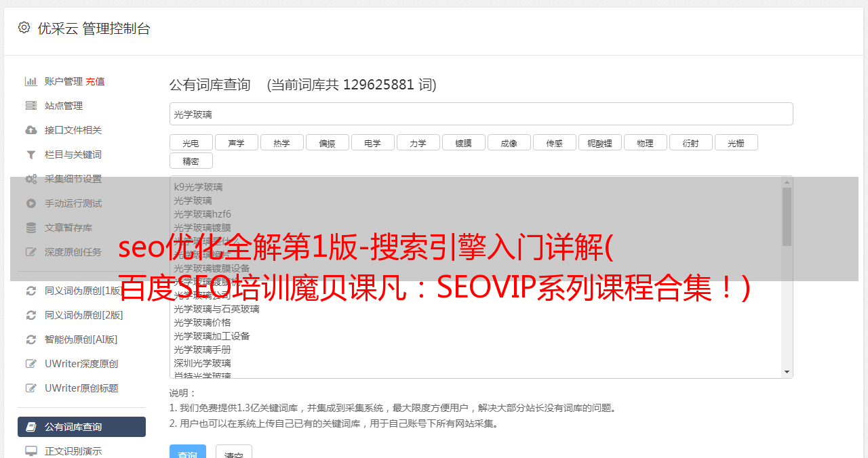The width and height of the screenshot is (868, 458).
Task: Select 光学玻璃加工设备 in results list
Action: 212,336
